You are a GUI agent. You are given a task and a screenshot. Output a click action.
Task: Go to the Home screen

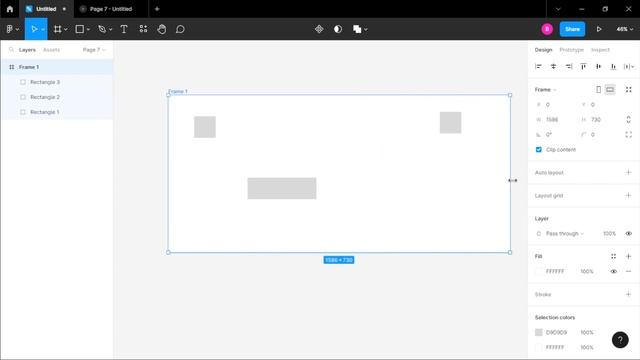pos(10,9)
